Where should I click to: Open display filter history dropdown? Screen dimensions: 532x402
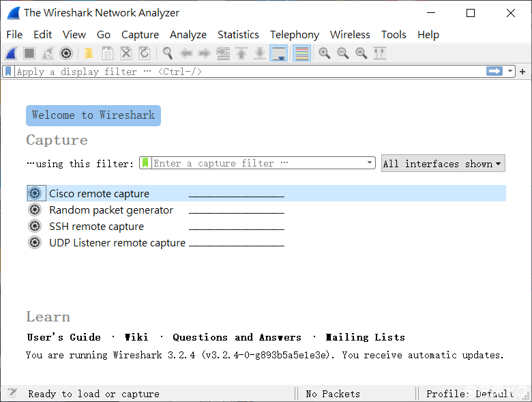[x=510, y=71]
